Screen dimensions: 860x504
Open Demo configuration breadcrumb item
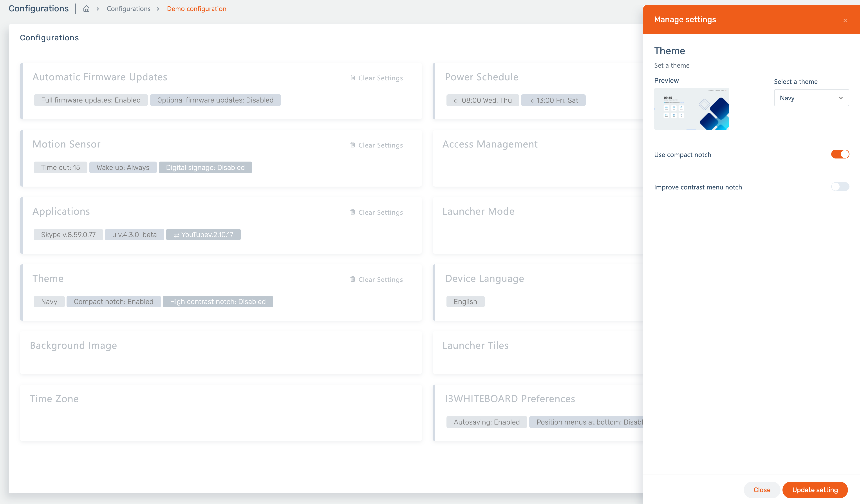pos(196,9)
